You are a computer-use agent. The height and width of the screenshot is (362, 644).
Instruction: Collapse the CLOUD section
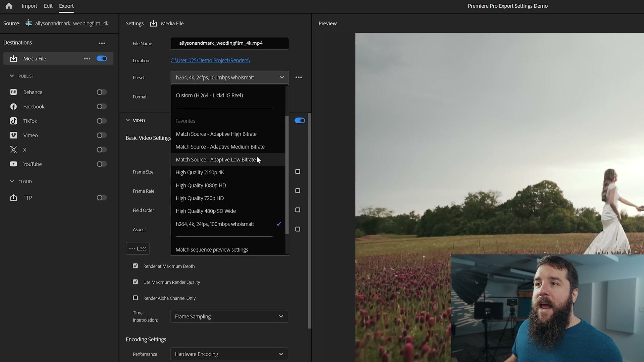pyautogui.click(x=12, y=181)
